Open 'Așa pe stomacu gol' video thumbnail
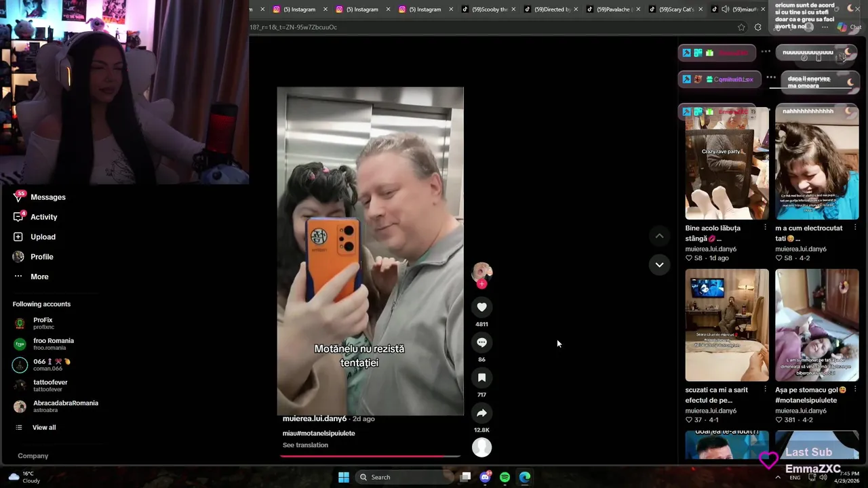 click(817, 325)
